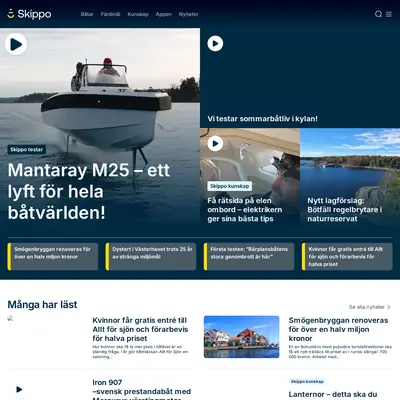Open Lanternor – detta ska du article

tap(333, 395)
